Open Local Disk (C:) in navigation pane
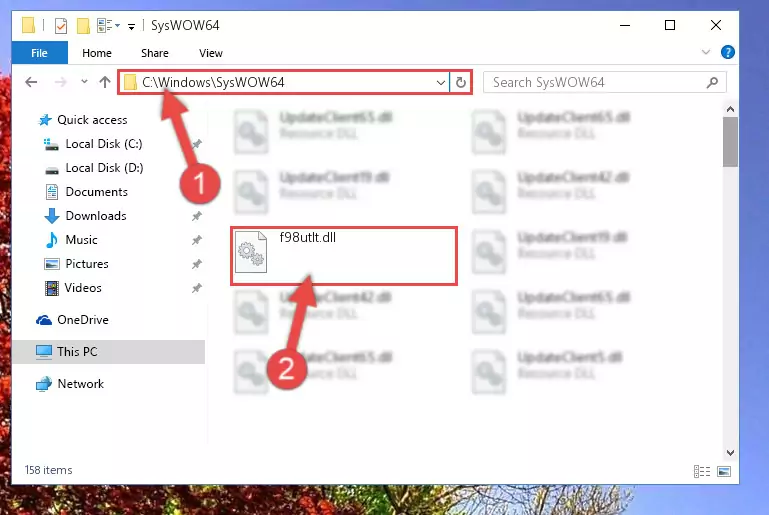This screenshot has width=769, height=515. pyautogui.click(x=104, y=144)
